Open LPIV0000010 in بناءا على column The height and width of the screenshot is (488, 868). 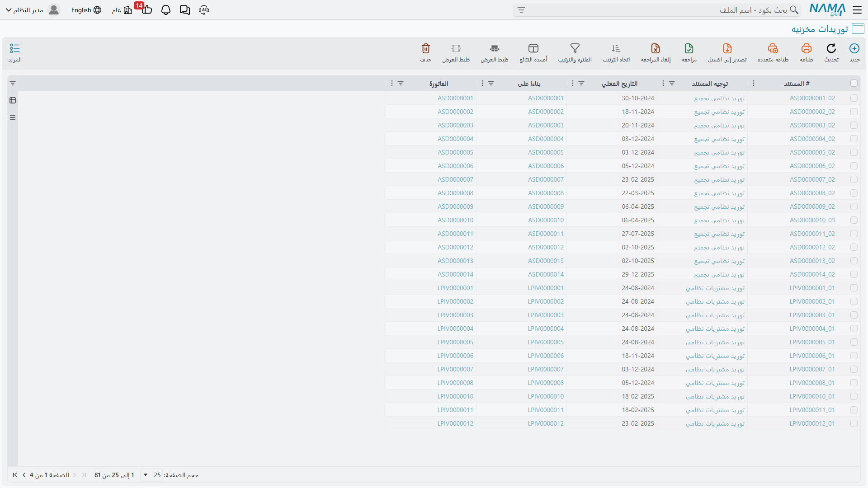[x=546, y=396]
